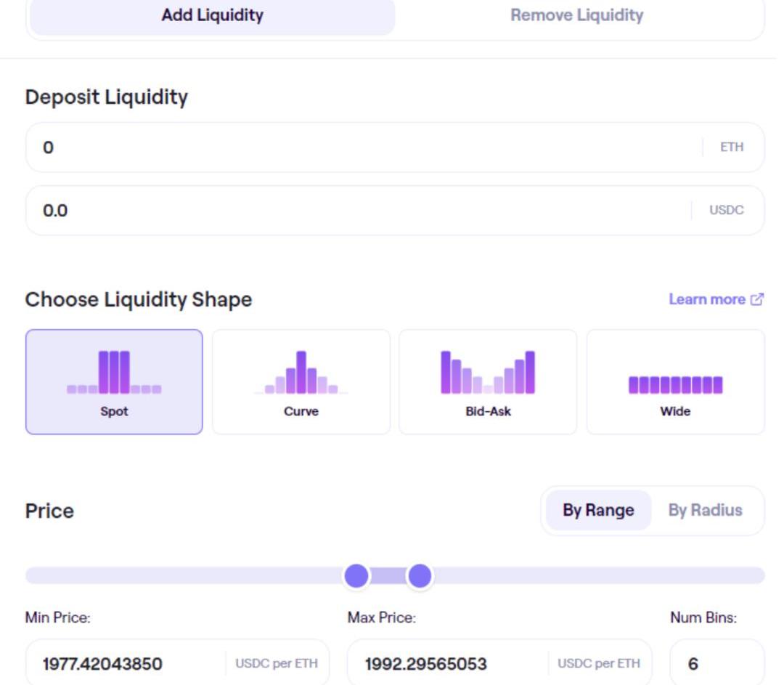Select the Wide liquidity shape chart

[x=675, y=381]
